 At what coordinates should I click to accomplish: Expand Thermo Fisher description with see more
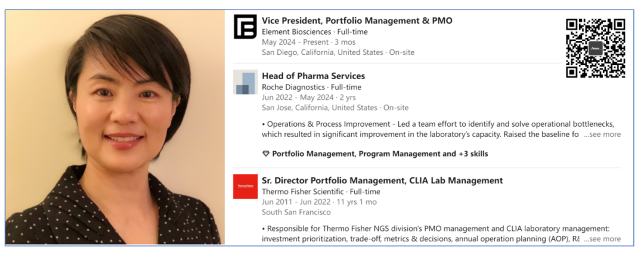click(602, 239)
